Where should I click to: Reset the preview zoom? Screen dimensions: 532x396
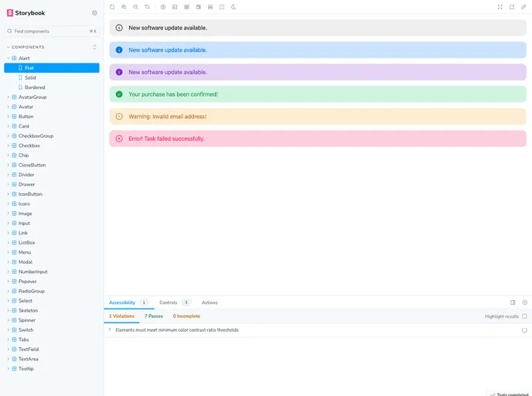[x=147, y=7]
